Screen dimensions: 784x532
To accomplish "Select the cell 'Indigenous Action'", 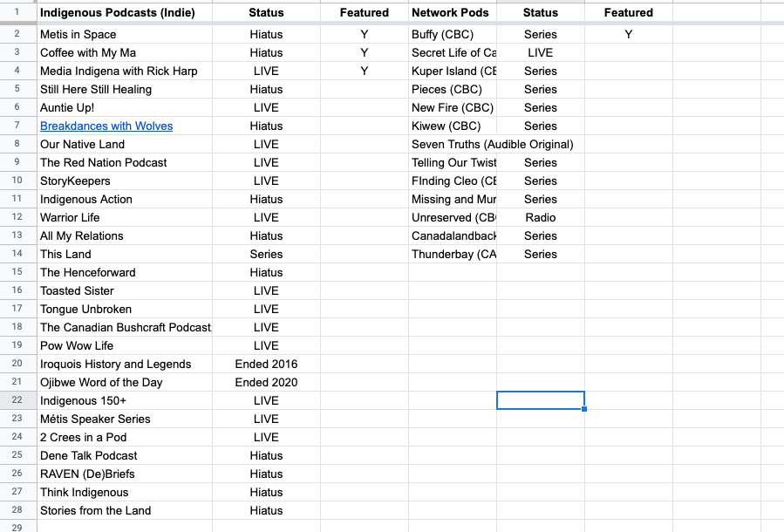I will point(125,199).
